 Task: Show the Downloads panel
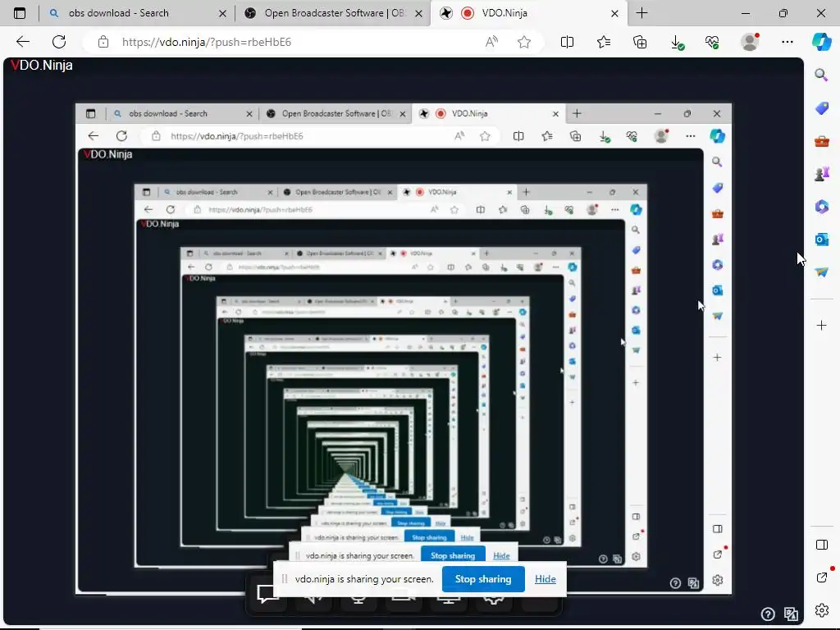click(677, 43)
